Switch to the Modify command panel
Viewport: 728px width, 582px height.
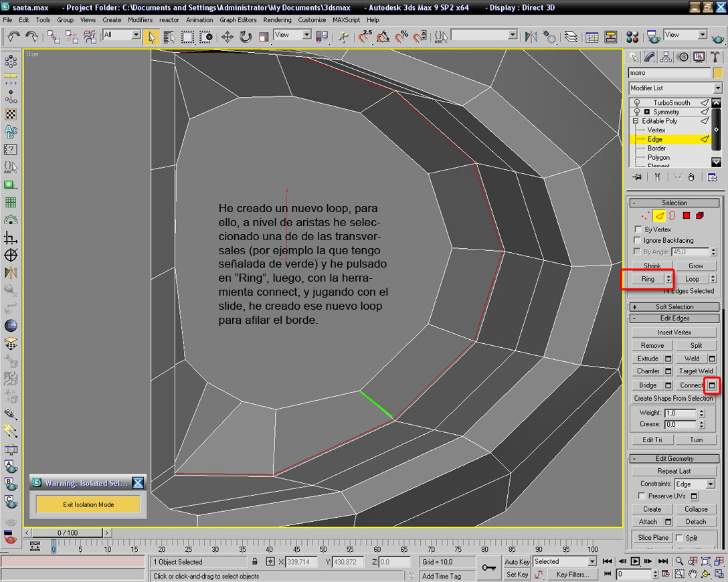(x=650, y=57)
